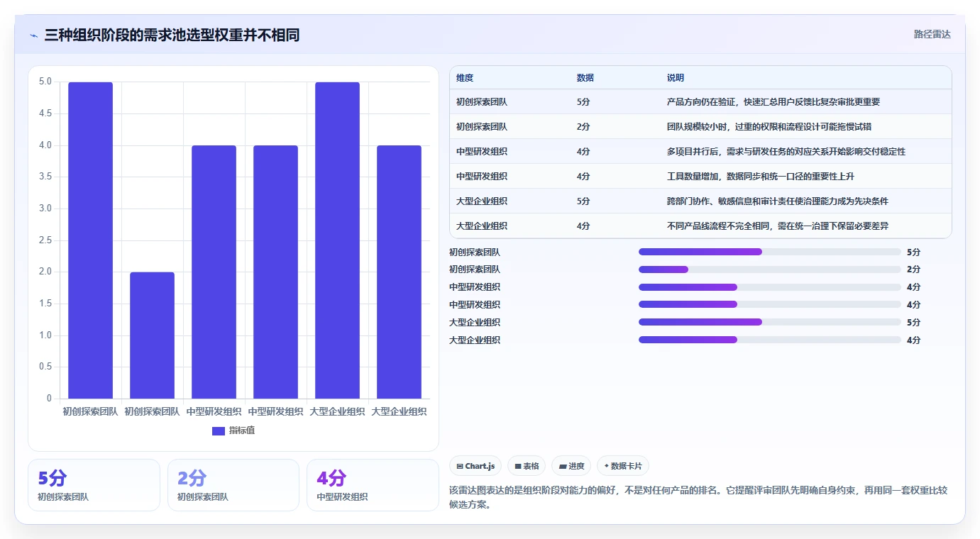Click the 初创探索团队 progress bar showing 2分
Screen dimensions: 980x539
(x=770, y=269)
